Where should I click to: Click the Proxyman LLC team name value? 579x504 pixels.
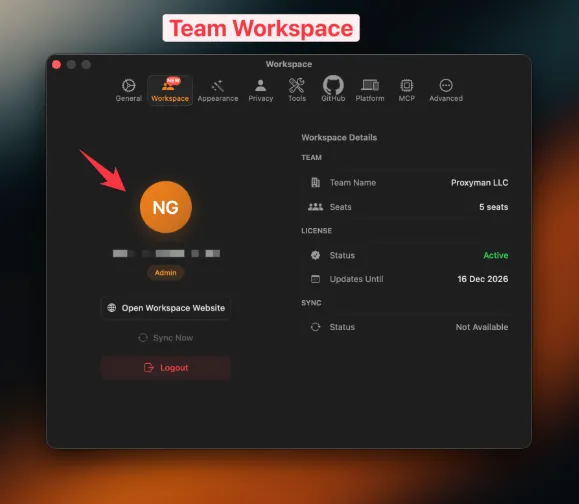point(479,182)
